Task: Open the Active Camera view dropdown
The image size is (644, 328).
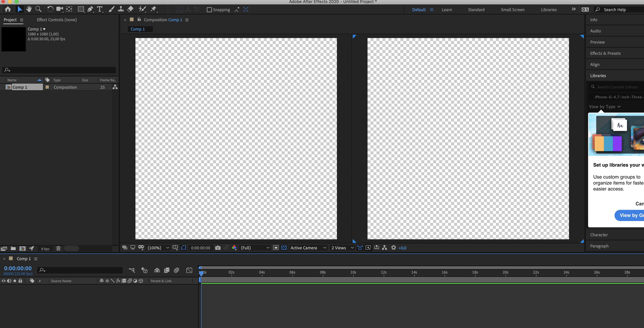Action: [308, 248]
